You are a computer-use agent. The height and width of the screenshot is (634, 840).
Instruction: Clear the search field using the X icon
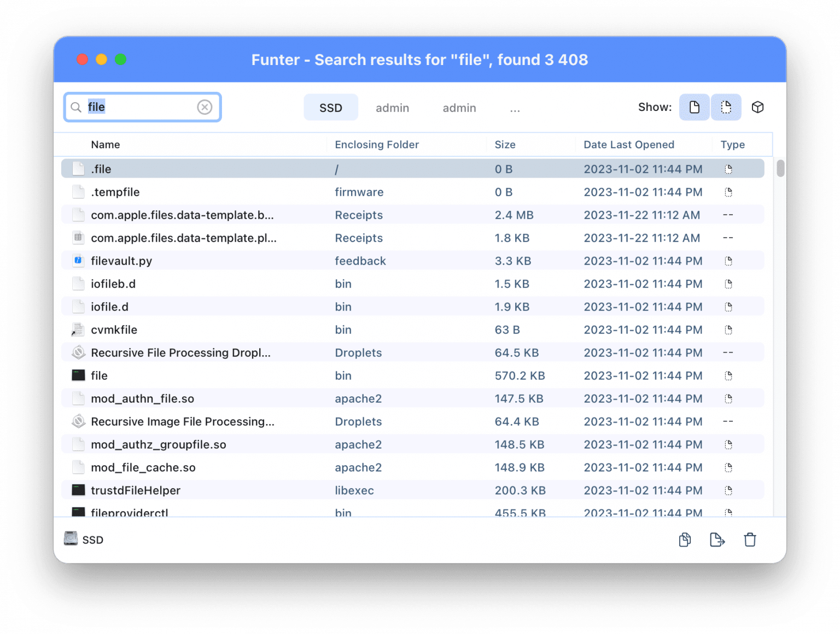(205, 107)
